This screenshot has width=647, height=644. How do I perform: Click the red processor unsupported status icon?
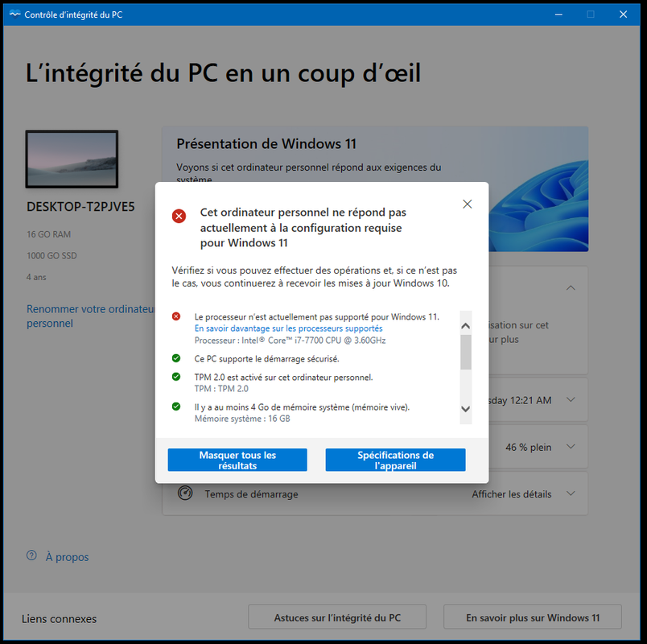[x=176, y=316]
